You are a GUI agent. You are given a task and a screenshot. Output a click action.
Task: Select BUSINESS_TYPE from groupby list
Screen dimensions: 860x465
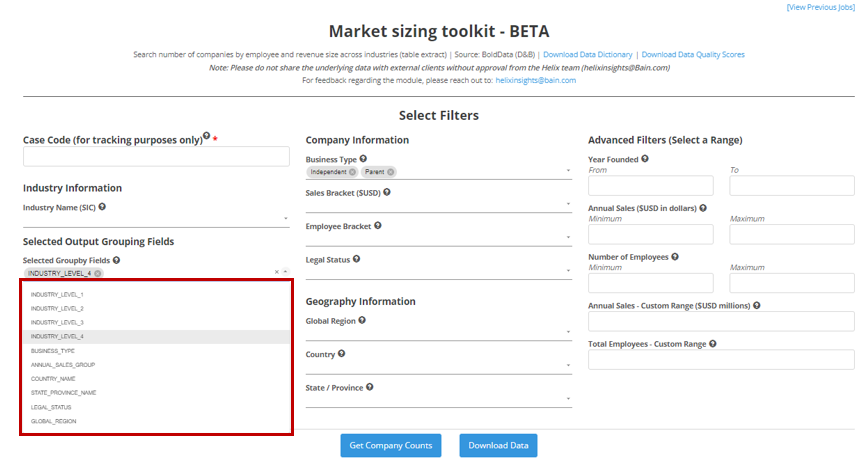click(x=53, y=351)
